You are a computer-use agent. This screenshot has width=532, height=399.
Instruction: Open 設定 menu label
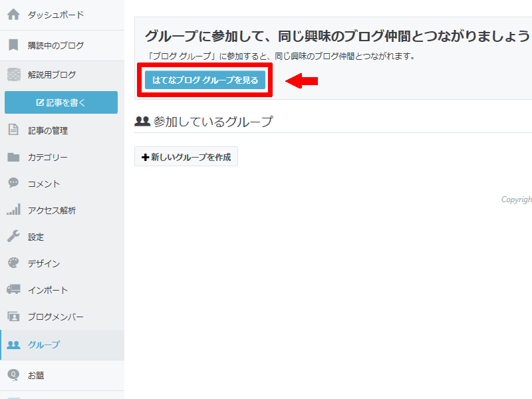36,237
